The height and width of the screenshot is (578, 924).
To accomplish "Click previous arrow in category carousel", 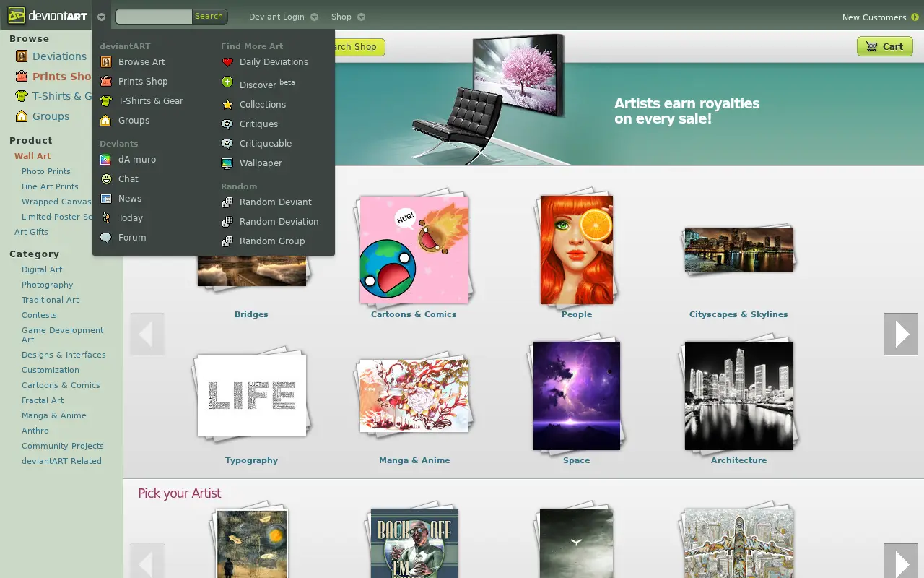I will click(147, 334).
